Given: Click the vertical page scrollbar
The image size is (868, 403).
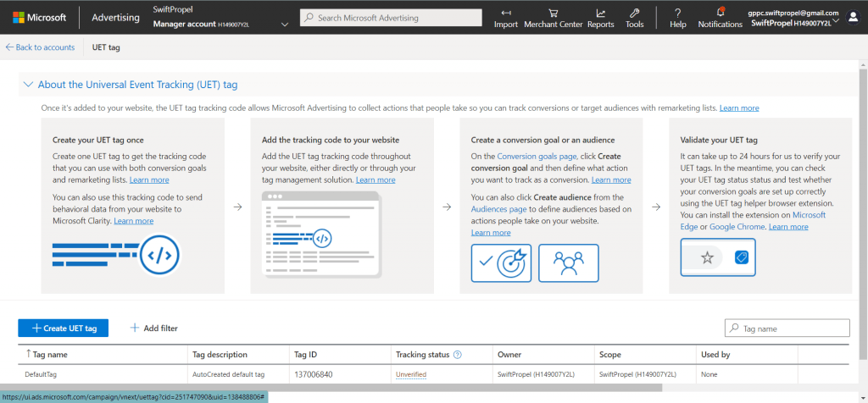Looking at the screenshot, I should (863, 213).
